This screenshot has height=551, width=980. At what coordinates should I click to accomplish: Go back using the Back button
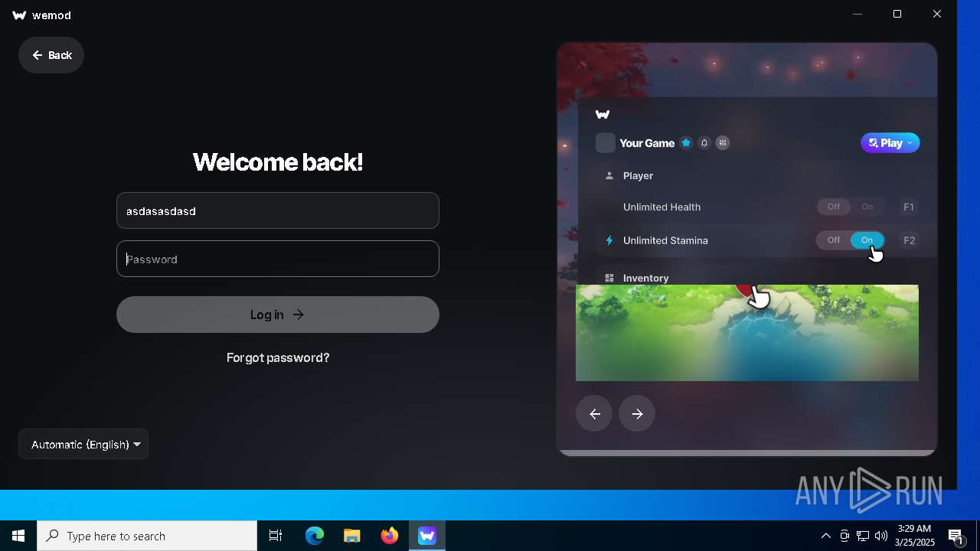point(51,55)
